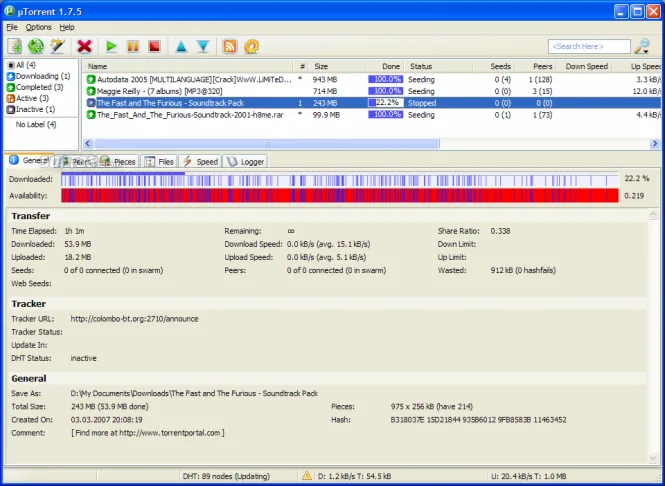Open the Create New Torrent wand icon
The image size is (665, 486).
(57, 46)
